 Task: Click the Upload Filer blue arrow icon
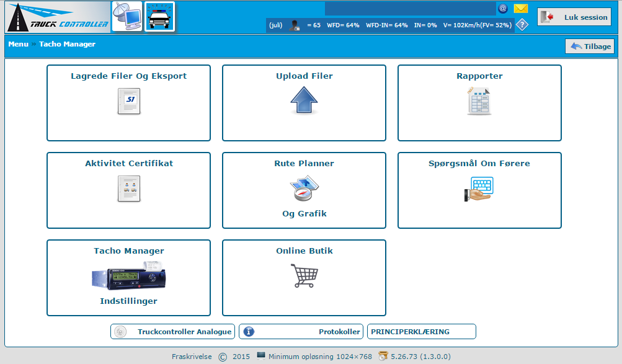pos(304,100)
